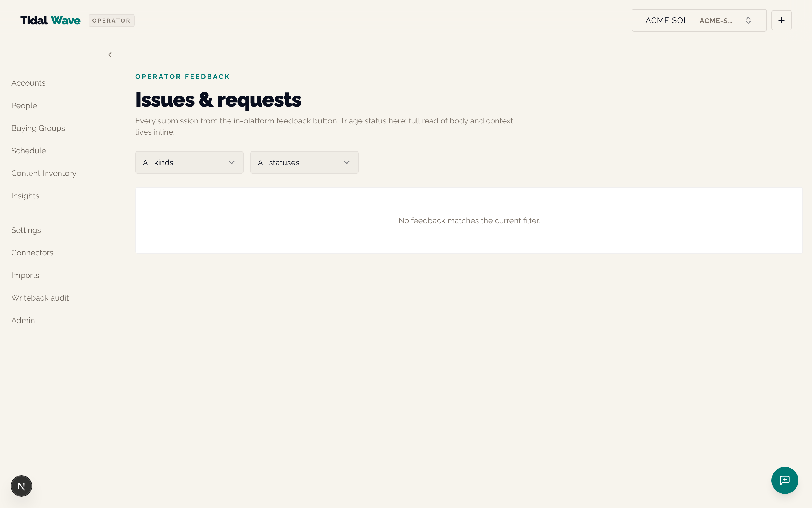Open Settings from the sidebar
Image resolution: width=812 pixels, height=508 pixels.
tap(26, 230)
